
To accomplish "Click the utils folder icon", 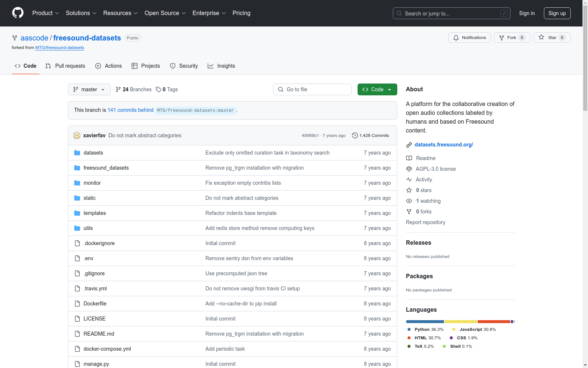I will [x=77, y=228].
